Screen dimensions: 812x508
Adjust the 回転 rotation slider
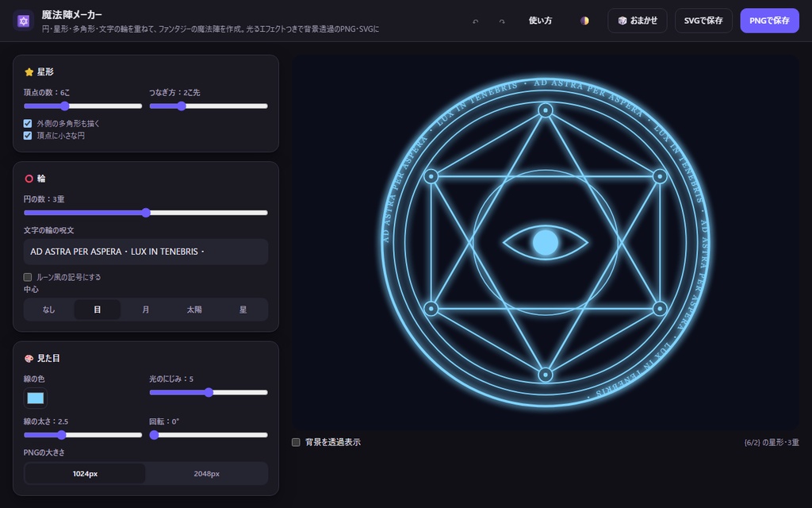pos(209,435)
